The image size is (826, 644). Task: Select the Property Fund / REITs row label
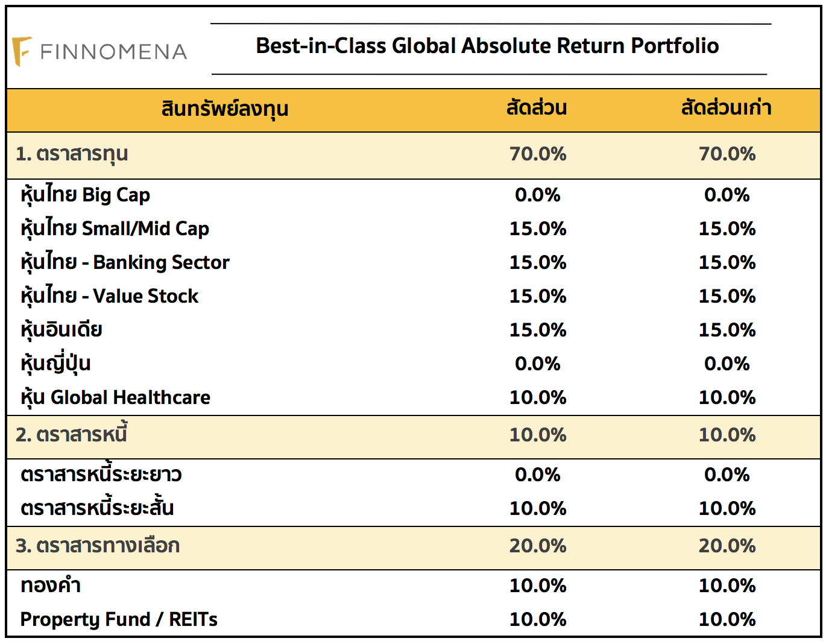coord(119,619)
